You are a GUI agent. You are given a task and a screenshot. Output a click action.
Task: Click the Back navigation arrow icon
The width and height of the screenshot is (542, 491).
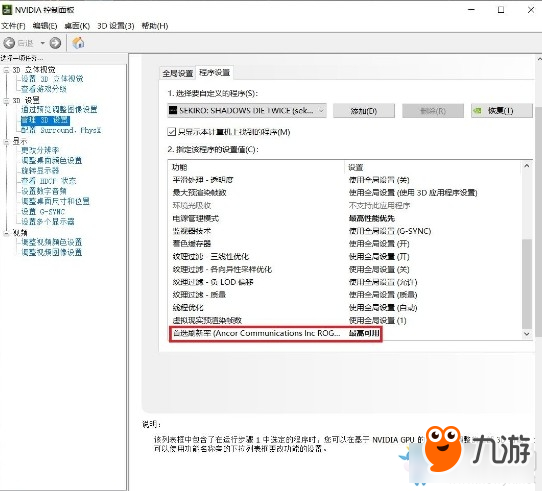pos(9,43)
